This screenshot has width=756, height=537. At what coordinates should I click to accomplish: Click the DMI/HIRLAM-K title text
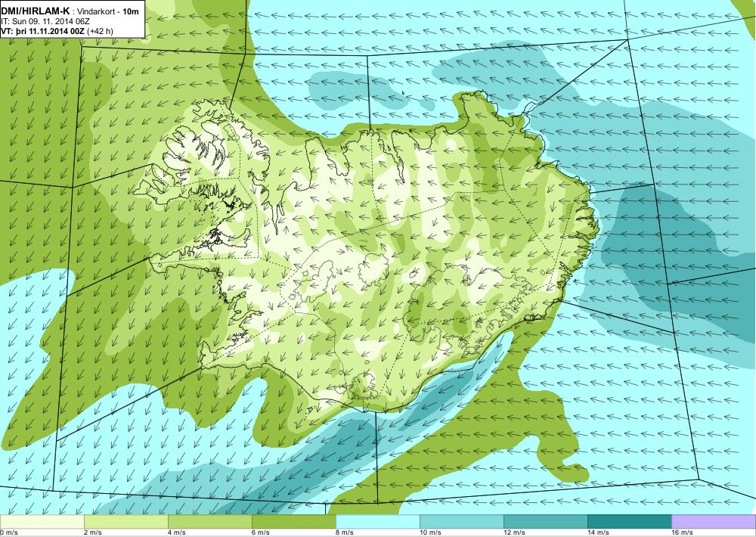(x=36, y=11)
